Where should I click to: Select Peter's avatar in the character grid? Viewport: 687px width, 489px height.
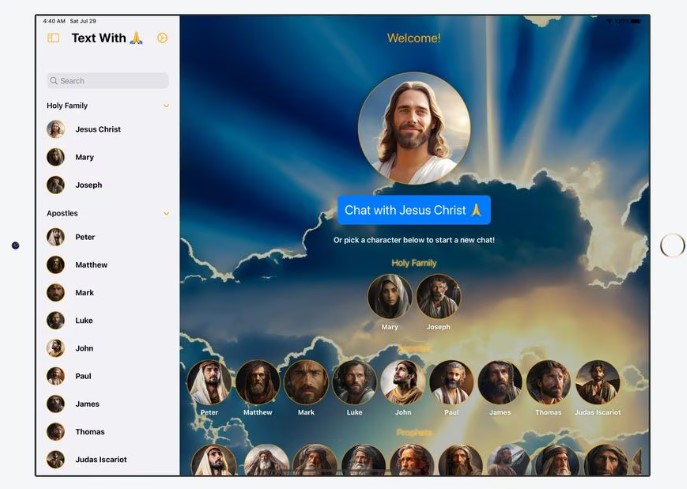coord(209,382)
